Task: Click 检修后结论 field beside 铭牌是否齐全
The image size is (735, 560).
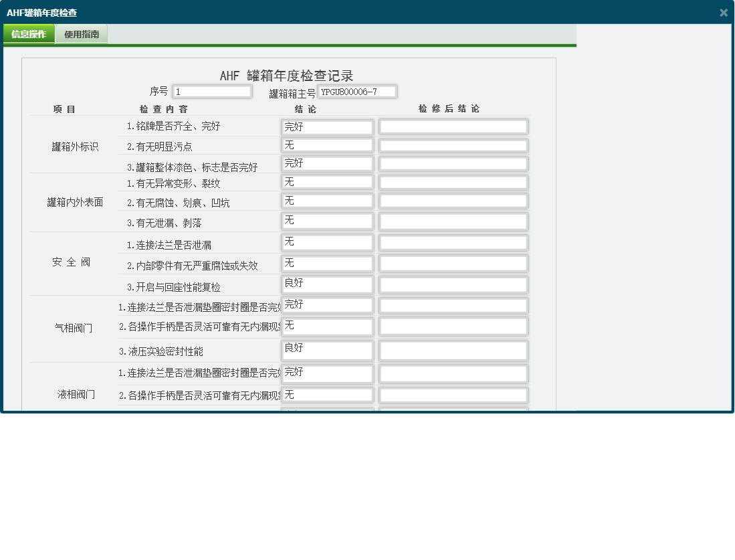Action: click(453, 126)
